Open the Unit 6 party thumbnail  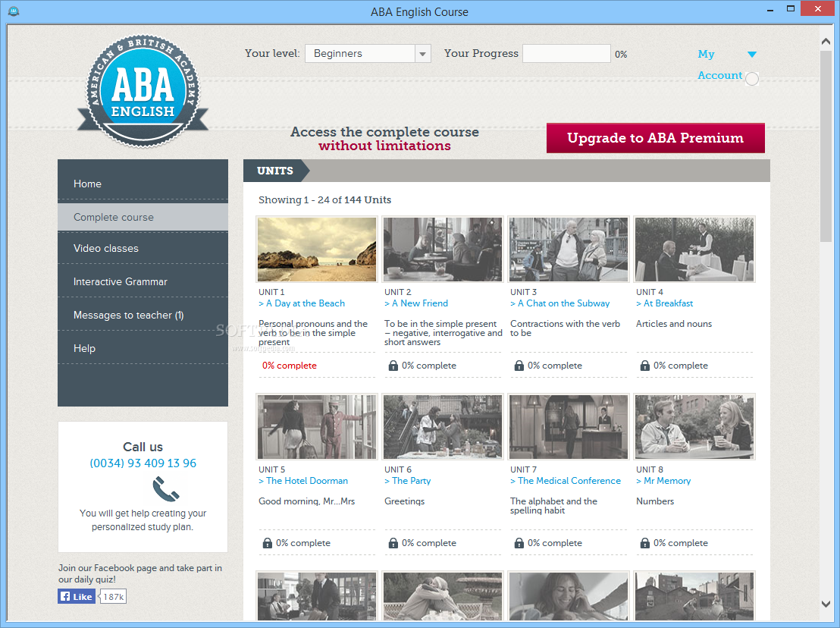point(443,426)
